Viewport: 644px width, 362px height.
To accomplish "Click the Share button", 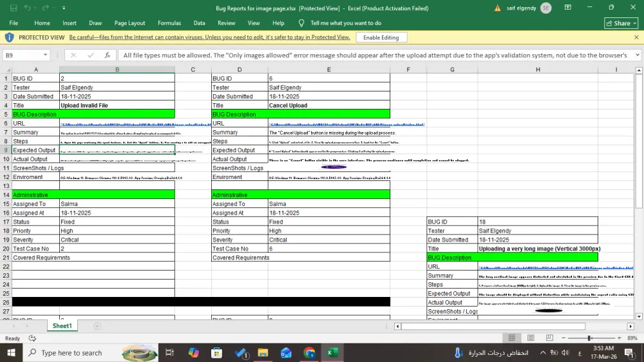I will (621, 23).
